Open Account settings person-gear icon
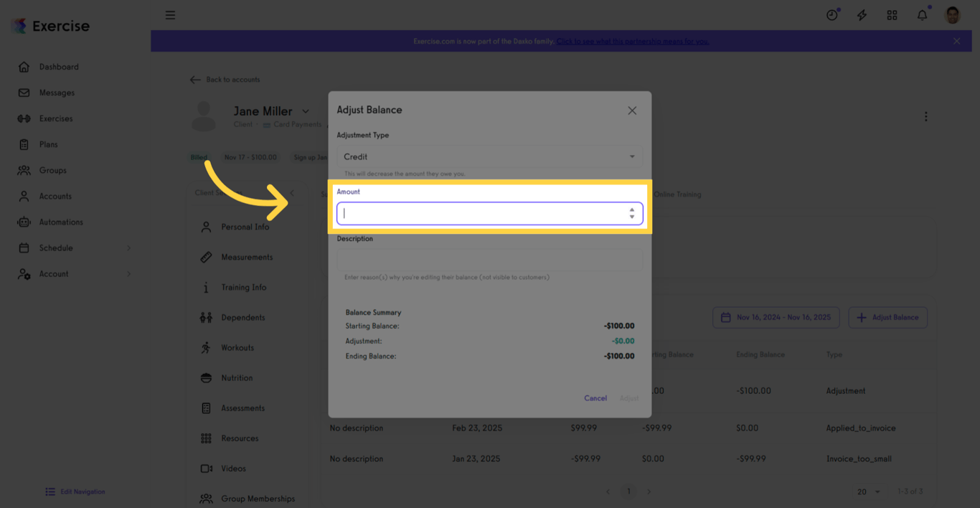 click(x=24, y=273)
